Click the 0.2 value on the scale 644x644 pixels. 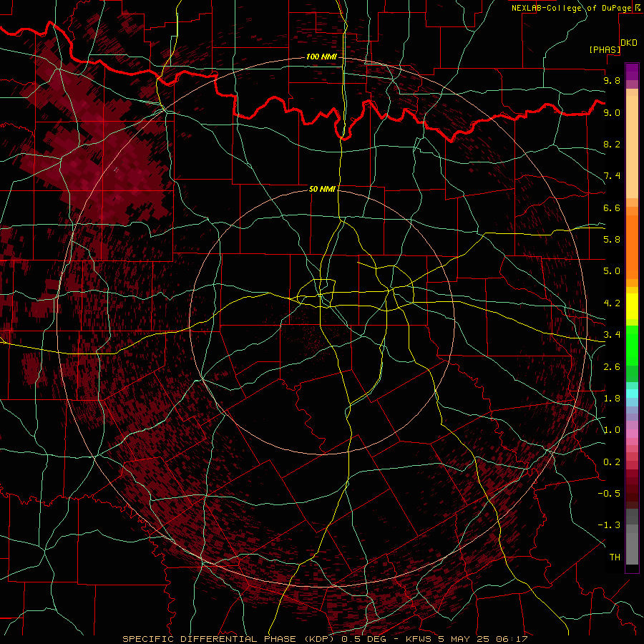pos(612,462)
